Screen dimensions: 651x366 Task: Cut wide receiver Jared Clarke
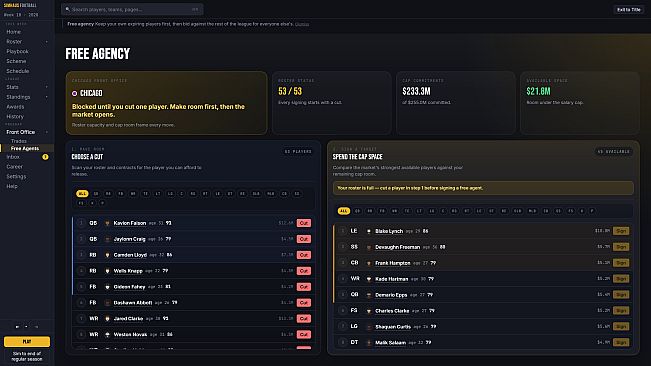pos(304,319)
